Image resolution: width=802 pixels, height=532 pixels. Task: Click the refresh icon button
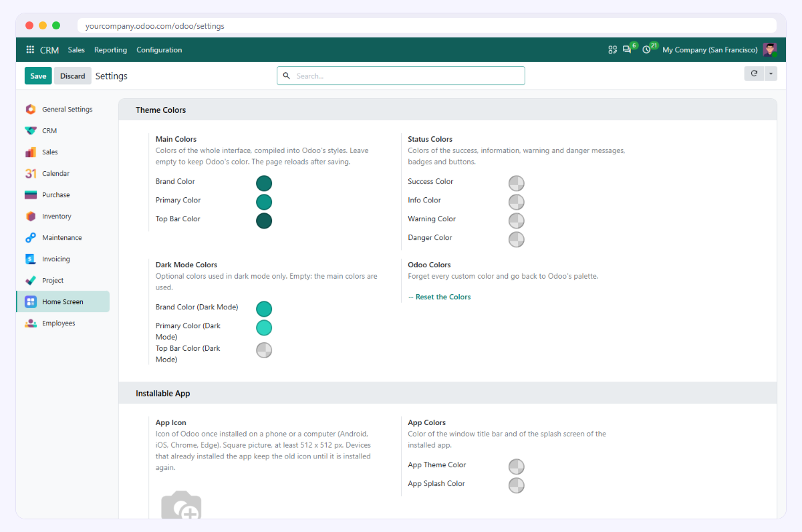(754, 74)
